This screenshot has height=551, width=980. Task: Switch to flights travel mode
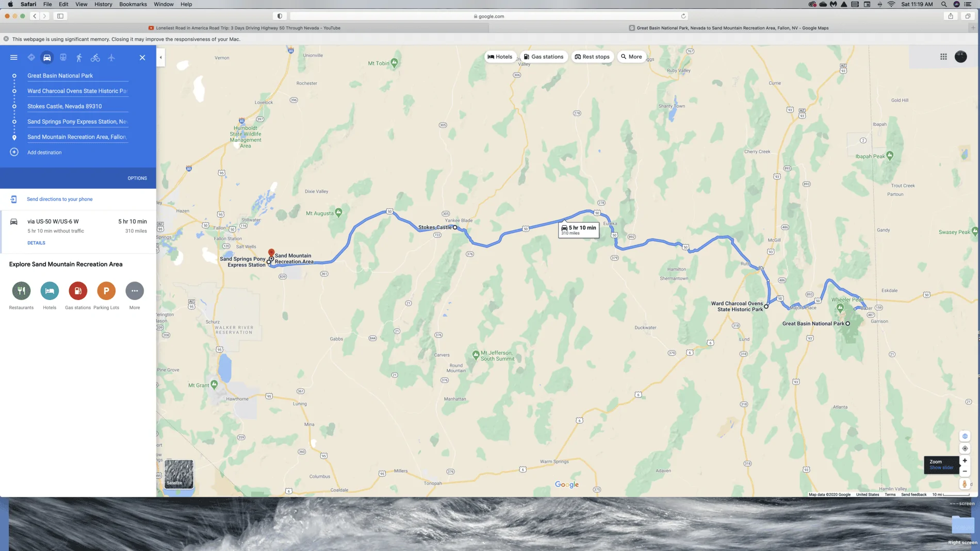coord(111,58)
